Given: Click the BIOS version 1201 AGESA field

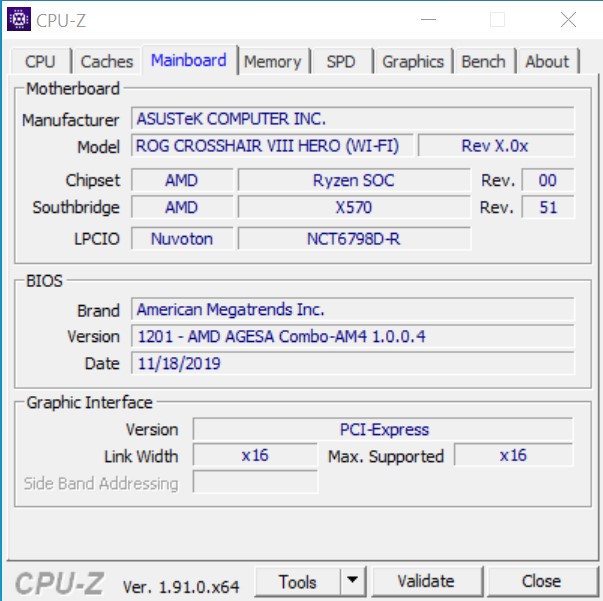Looking at the screenshot, I should pos(353,336).
